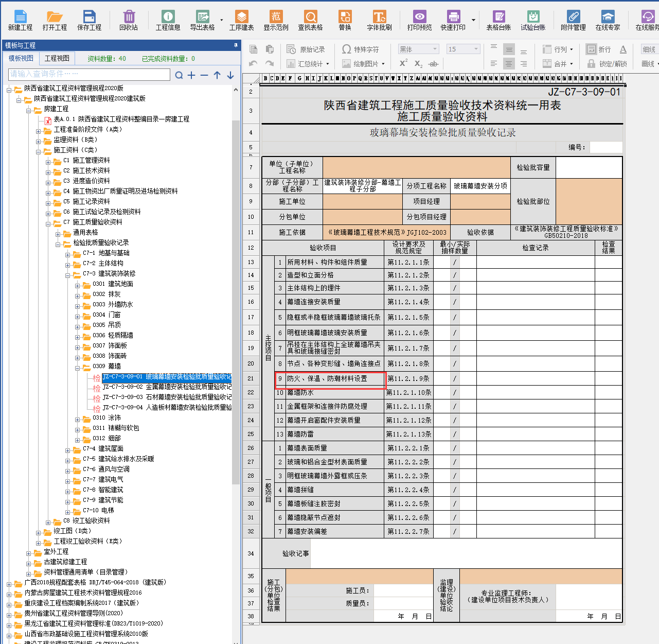Image resolution: width=659 pixels, height=644 pixels.
Task: Click the 字体批刷 tool
Action: click(x=379, y=21)
